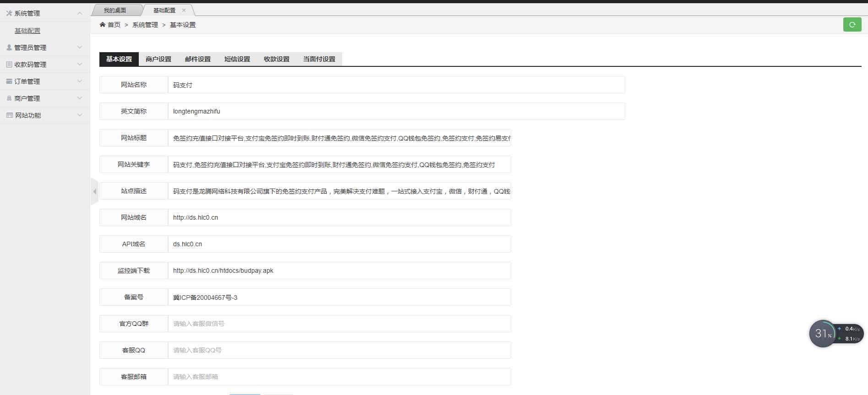Viewport: 868px width, 395px height.
Task: Open the 基础配置 sidebar link
Action: 27,31
